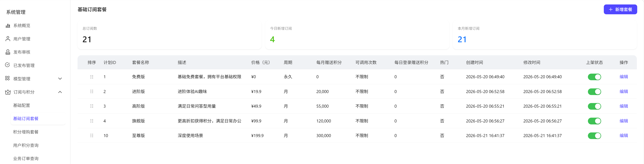Screen dimensions: 644x164
Task: Collapse the 订阅与积分 menu chevron
Action: point(60,92)
